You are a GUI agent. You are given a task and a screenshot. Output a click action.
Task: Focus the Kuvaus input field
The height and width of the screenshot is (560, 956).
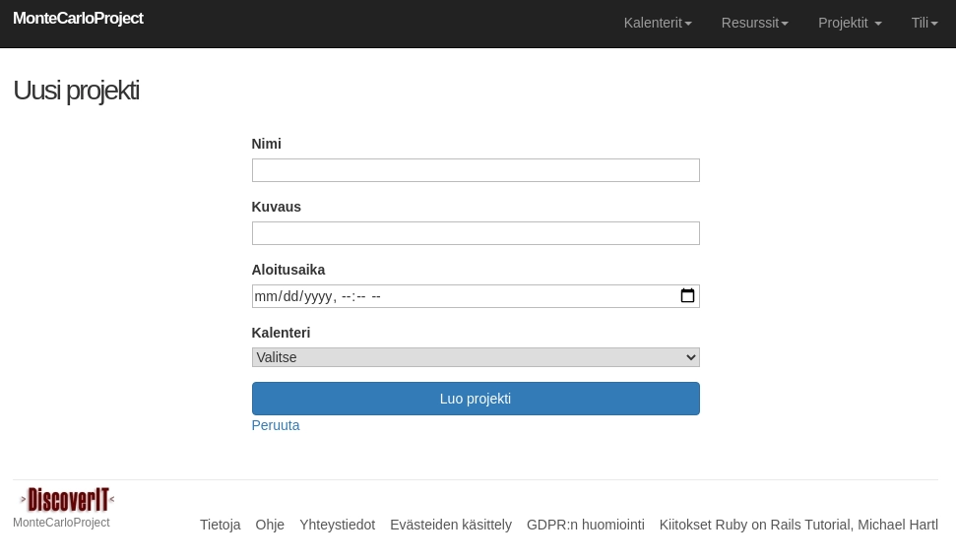(475, 233)
